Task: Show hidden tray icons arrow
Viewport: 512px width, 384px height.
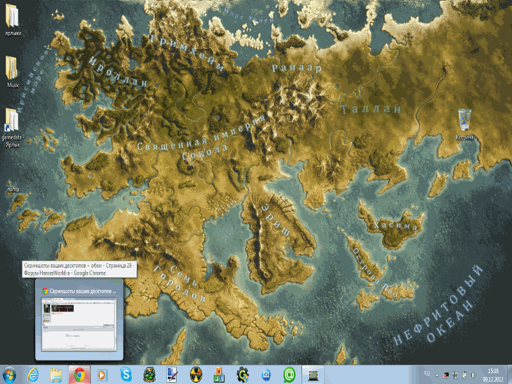Action: 437,375
